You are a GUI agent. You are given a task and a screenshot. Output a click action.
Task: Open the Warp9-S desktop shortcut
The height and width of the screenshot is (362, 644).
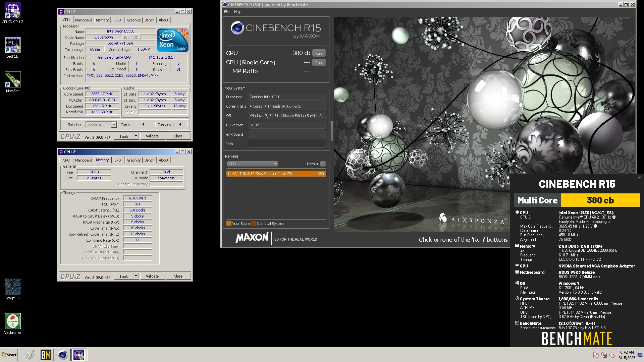coord(12,289)
